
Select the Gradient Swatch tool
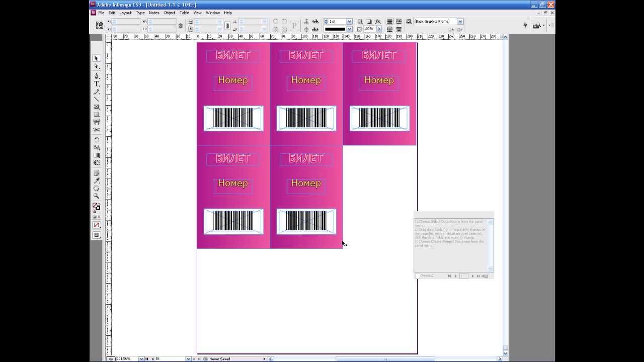96,155
